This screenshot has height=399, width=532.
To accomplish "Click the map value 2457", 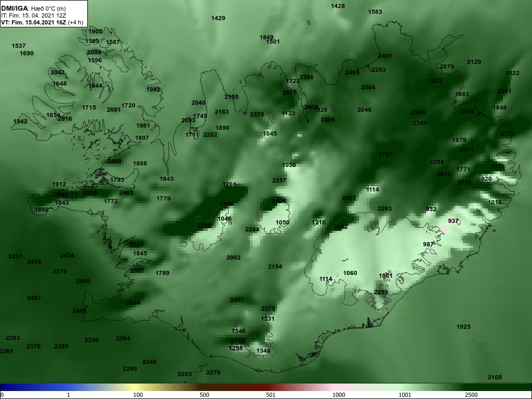I will pos(237,300).
